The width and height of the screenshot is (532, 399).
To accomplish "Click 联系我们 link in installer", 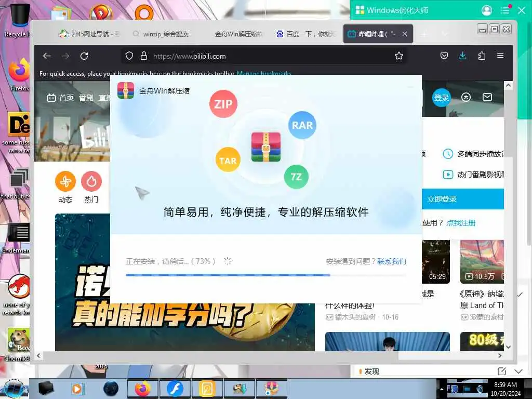I will click(392, 261).
